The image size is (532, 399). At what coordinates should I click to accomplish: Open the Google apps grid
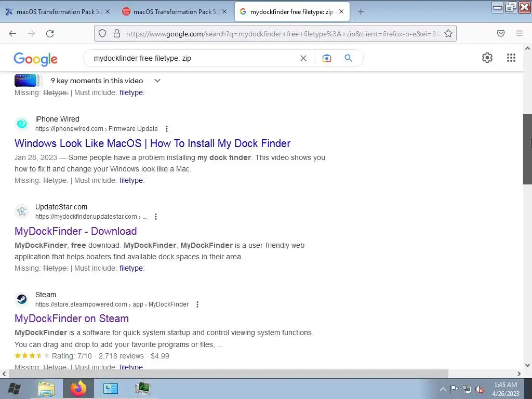[x=511, y=58]
